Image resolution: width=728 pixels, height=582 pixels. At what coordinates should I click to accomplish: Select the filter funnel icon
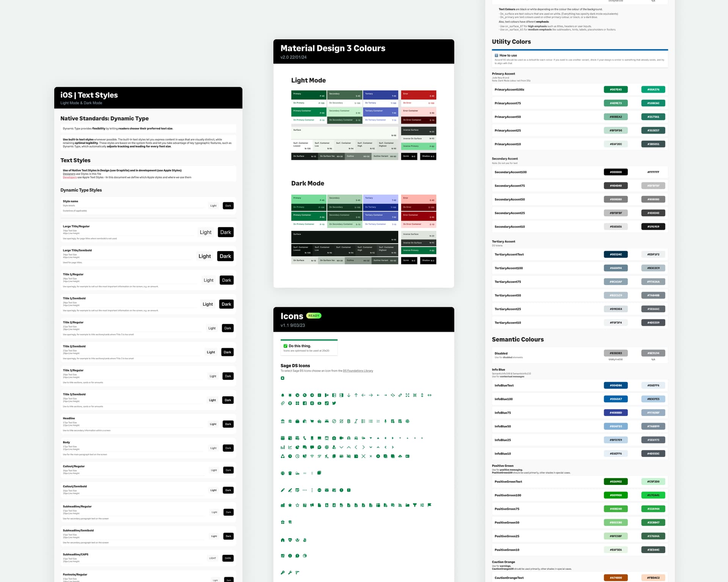415,505
